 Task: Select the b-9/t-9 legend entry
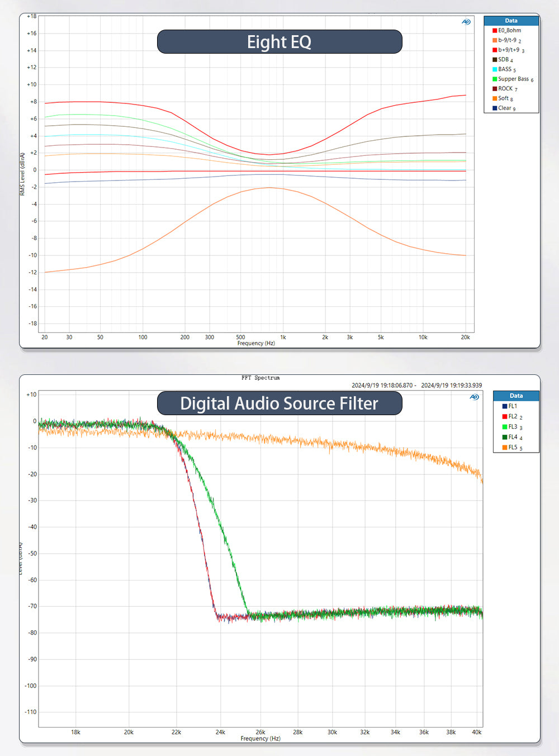(508, 40)
